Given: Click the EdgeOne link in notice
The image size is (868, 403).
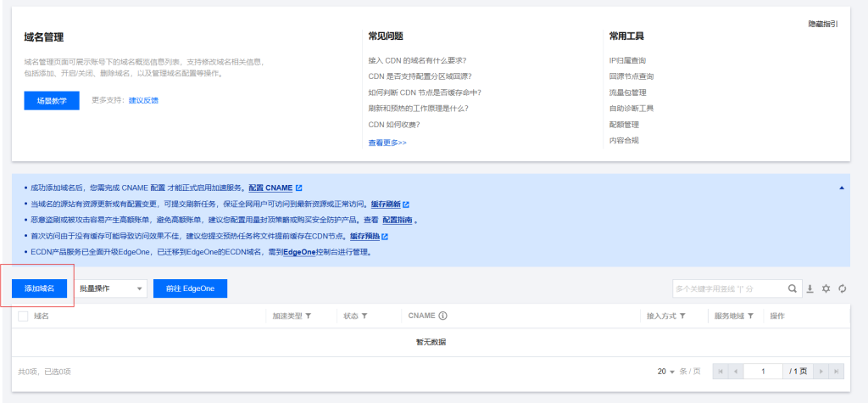Looking at the screenshot, I should coord(299,252).
